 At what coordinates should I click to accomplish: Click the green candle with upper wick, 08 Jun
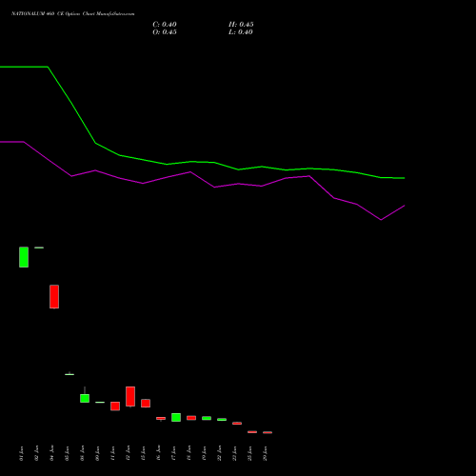tap(85, 398)
